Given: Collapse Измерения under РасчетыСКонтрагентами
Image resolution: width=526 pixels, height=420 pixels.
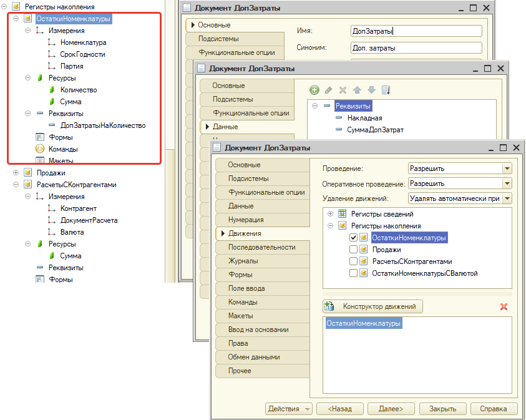Looking at the screenshot, I should coord(28,196).
